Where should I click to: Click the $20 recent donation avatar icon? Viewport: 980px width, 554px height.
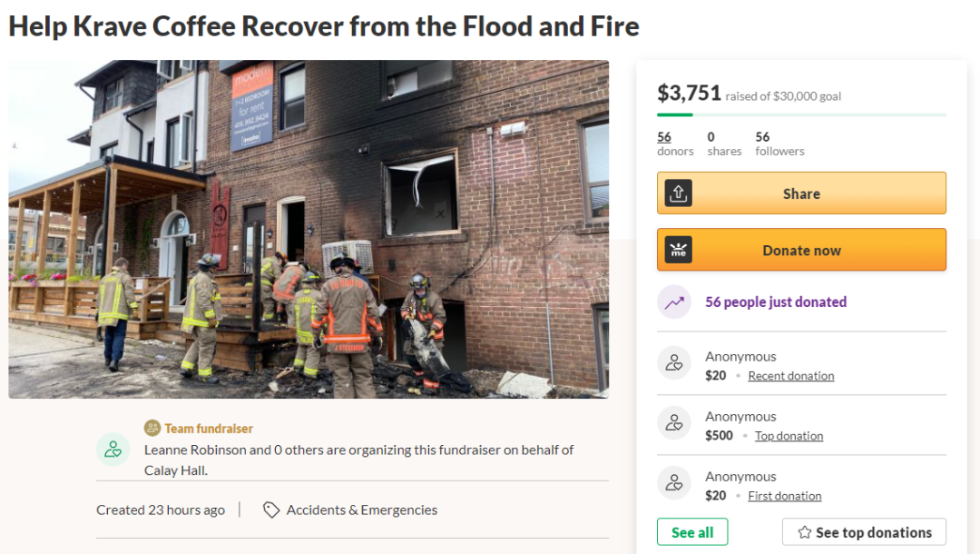674,364
